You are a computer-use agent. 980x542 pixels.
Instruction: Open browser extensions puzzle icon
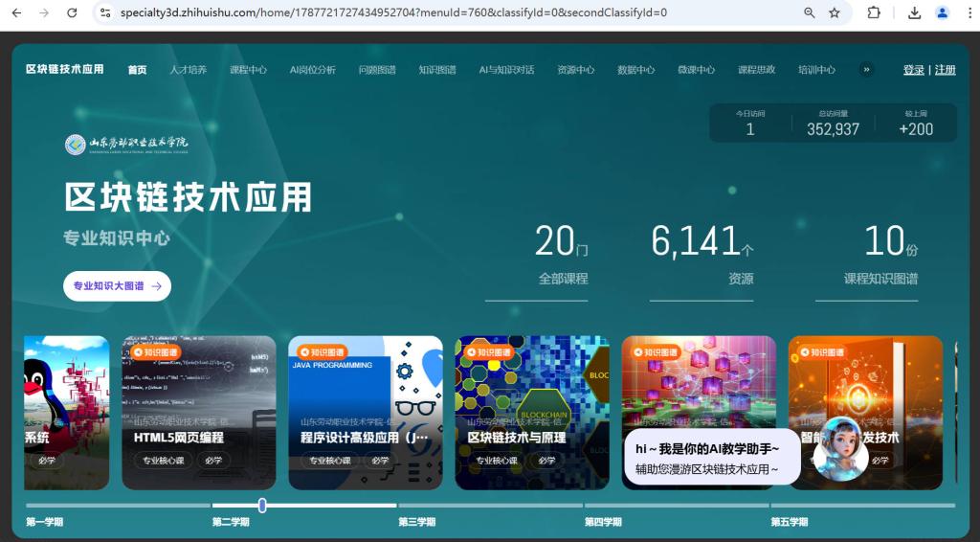(874, 12)
